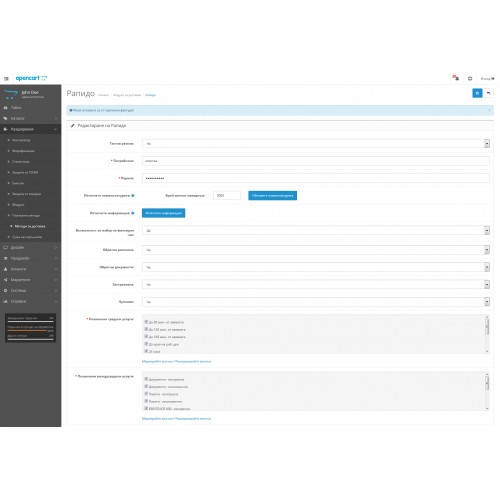Open Табло sidebar menu item
The width and height of the screenshot is (500, 500).
tap(16, 108)
